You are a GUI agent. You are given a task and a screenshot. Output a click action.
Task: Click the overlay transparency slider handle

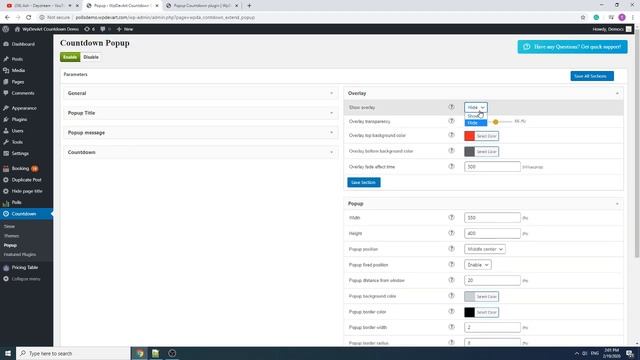pyautogui.click(x=496, y=122)
